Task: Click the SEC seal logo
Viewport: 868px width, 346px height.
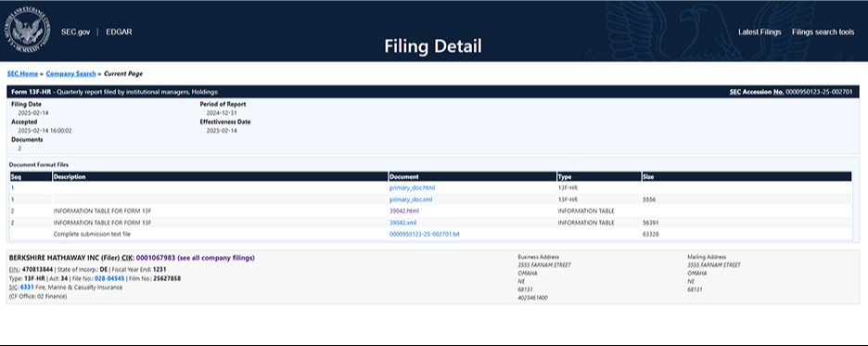Action: (x=28, y=30)
